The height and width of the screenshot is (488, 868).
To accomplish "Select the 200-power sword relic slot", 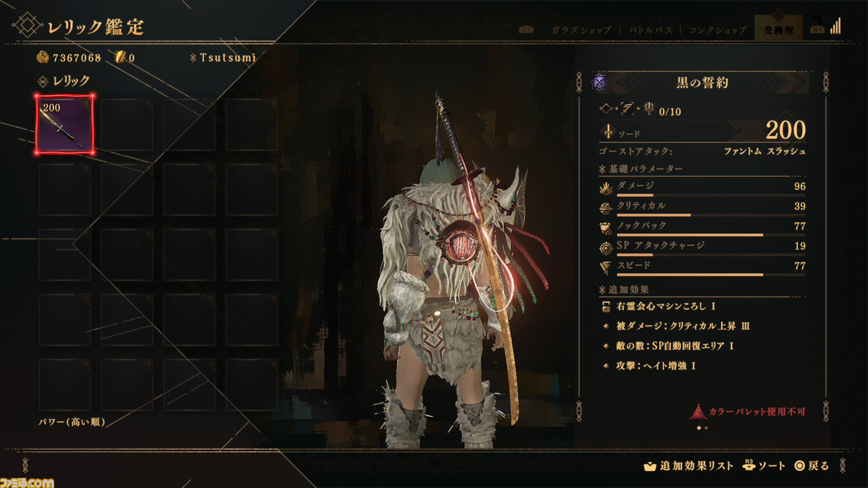I will coord(64,124).
